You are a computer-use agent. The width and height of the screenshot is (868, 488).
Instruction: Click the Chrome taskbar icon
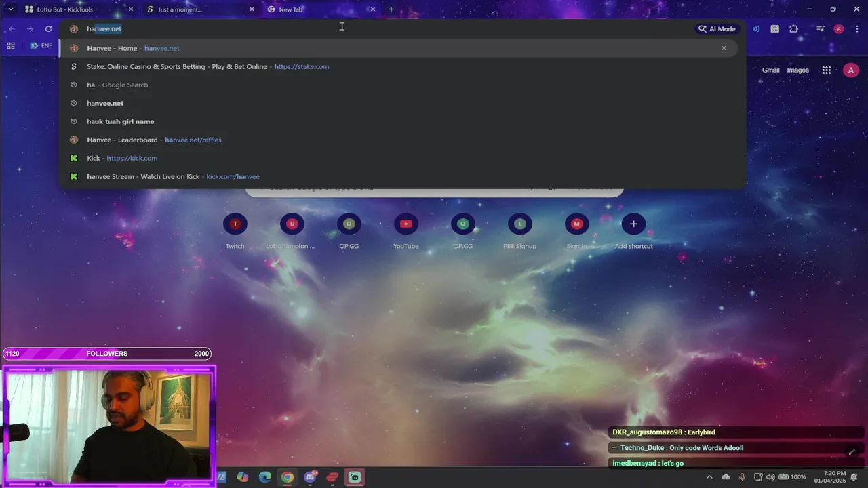[x=288, y=477]
